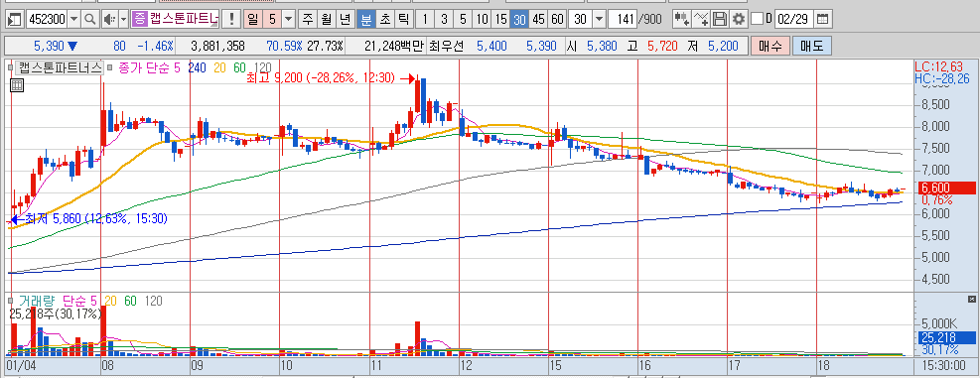Click the 거래량 volume legend label
This screenshot has width=980, height=378.
click(37, 302)
